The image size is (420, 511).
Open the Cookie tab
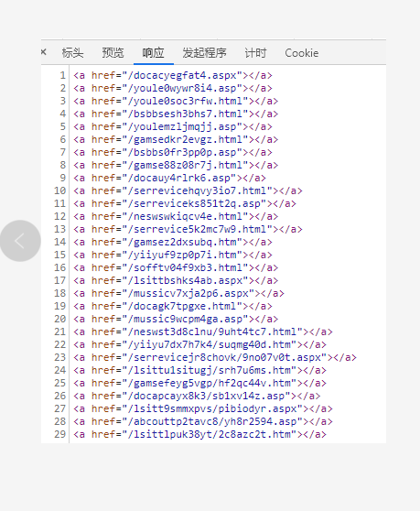point(301,53)
